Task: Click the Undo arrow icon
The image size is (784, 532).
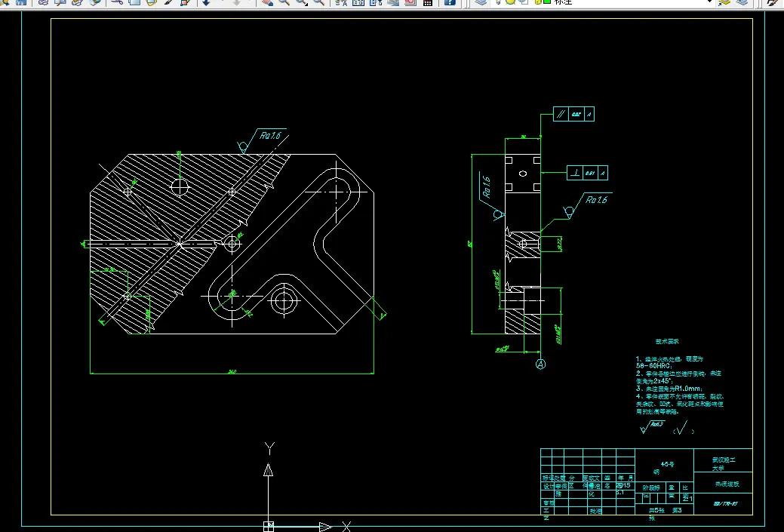Action: pyautogui.click(x=205, y=2)
